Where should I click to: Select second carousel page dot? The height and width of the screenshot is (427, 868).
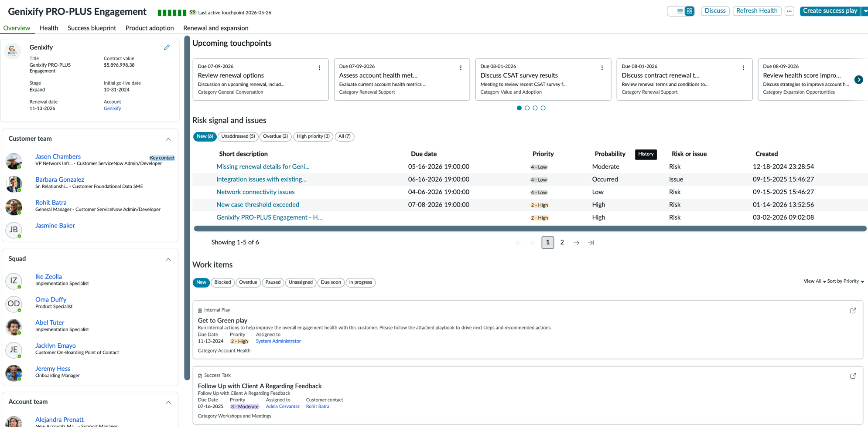point(527,108)
